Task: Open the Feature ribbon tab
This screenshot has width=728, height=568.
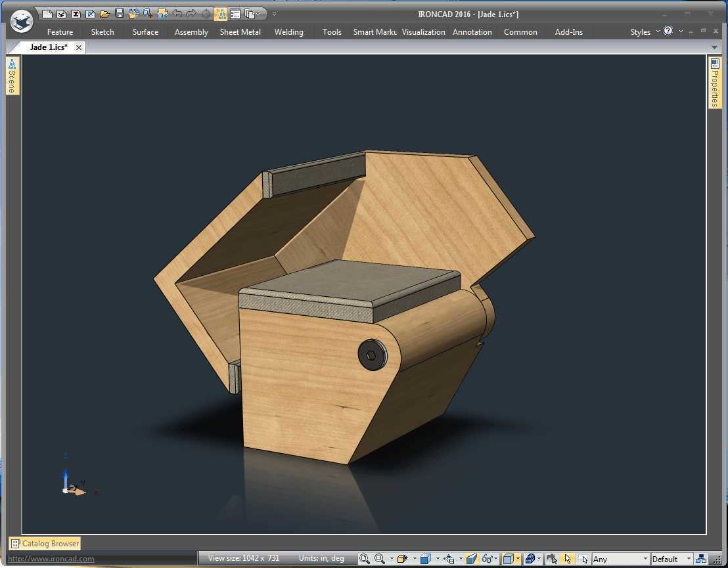Action: click(60, 32)
